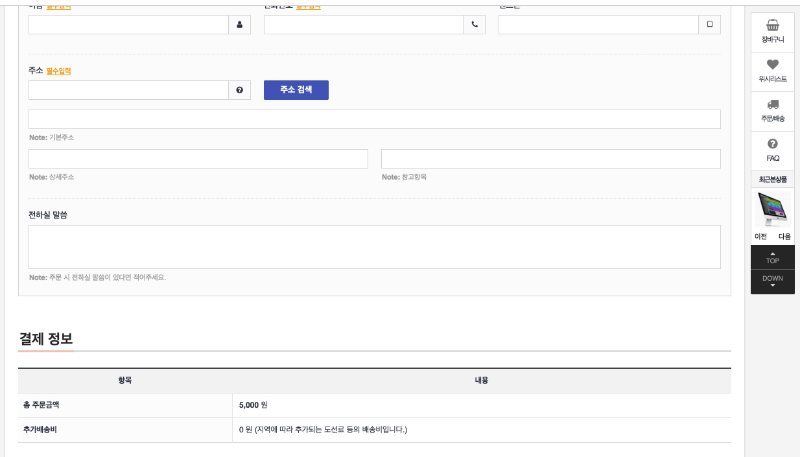Focus the name input field
The width and height of the screenshot is (800, 457).
tap(129, 24)
